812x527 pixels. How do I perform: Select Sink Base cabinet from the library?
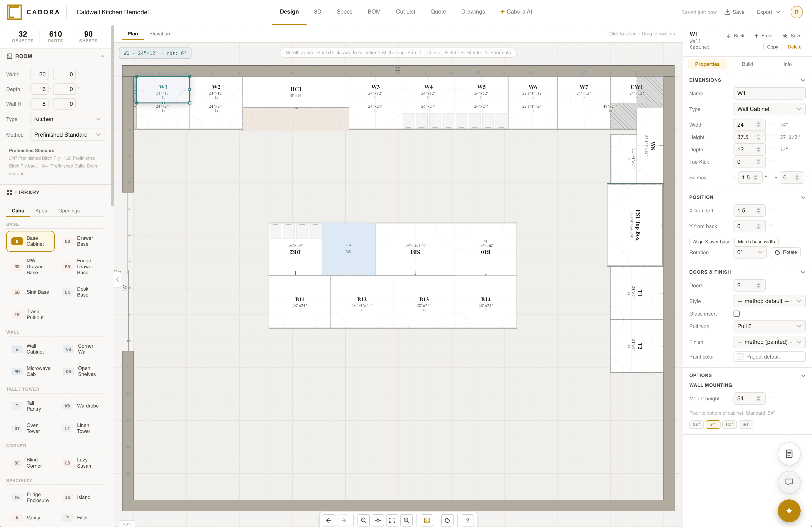[30, 292]
